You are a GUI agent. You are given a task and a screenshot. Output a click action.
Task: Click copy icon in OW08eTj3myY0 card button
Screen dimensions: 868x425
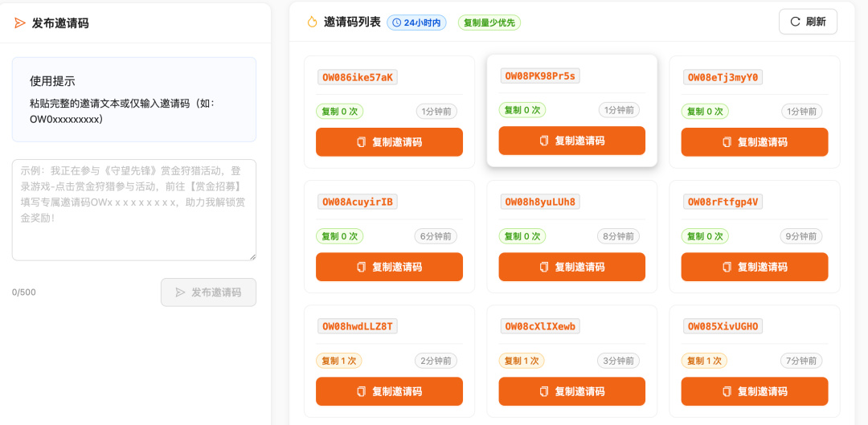[x=727, y=142]
